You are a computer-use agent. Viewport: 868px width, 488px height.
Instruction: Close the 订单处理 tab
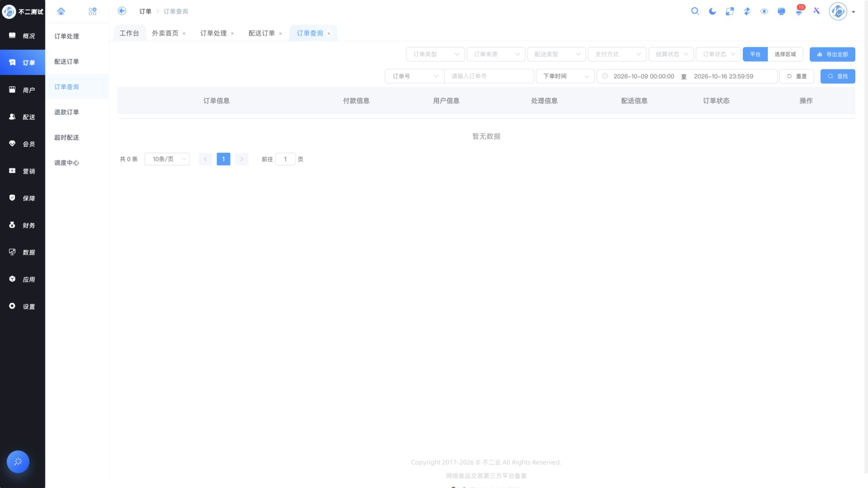pos(232,34)
